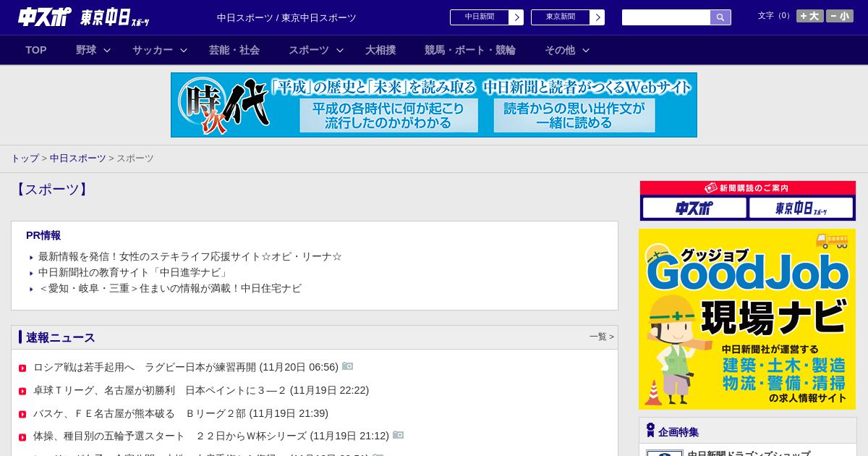Image resolution: width=868 pixels, height=456 pixels.
Task: Select the スポーツ breadcrumb text
Action: coord(135,158)
